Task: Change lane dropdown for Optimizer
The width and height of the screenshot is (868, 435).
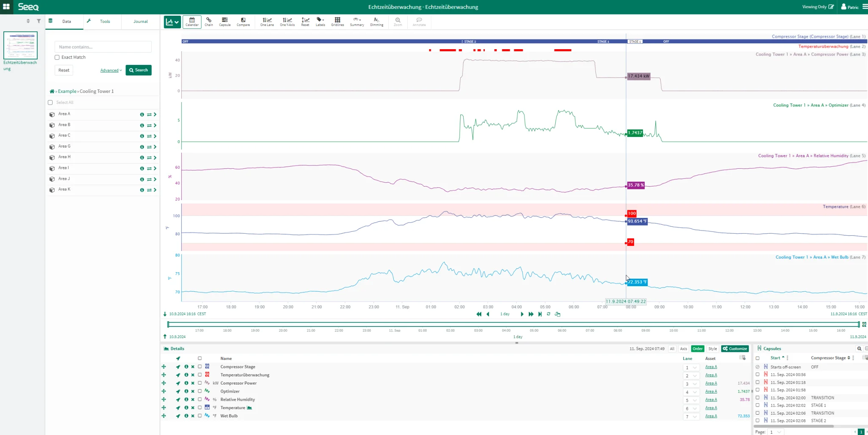Action: (691, 392)
